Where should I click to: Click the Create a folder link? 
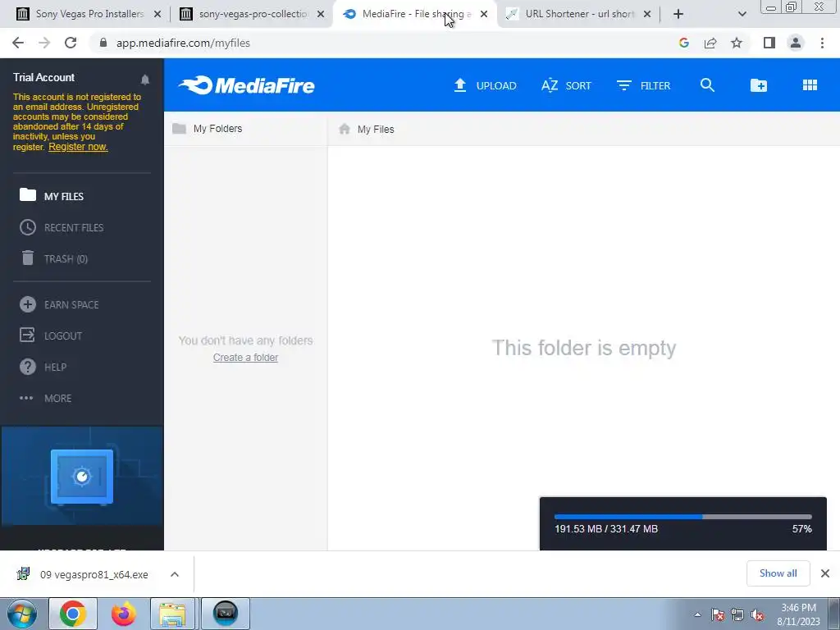click(x=245, y=358)
